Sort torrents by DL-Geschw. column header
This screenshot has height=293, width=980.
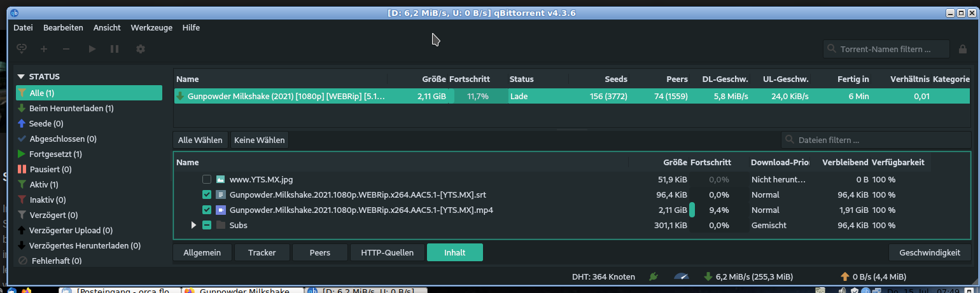pos(720,79)
